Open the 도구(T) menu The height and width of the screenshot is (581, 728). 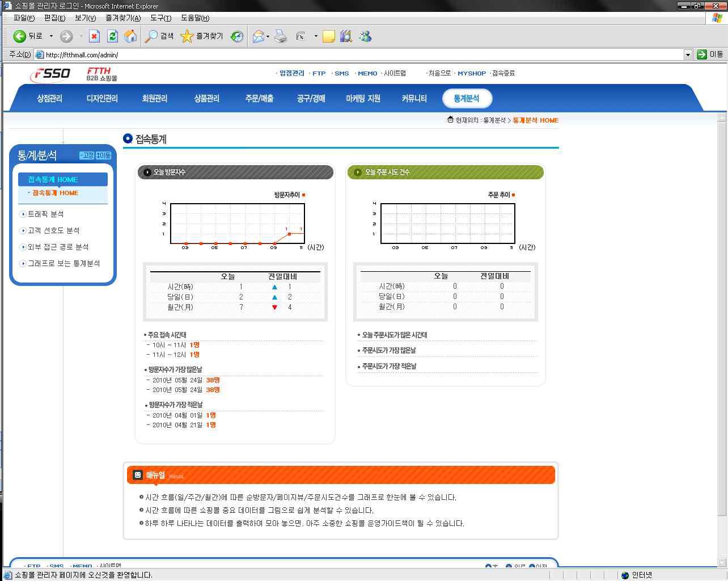(x=160, y=18)
